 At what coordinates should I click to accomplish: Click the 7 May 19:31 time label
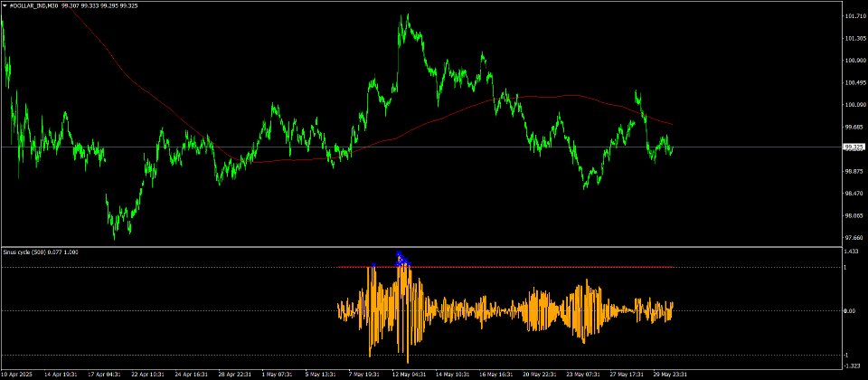pyautogui.click(x=363, y=375)
